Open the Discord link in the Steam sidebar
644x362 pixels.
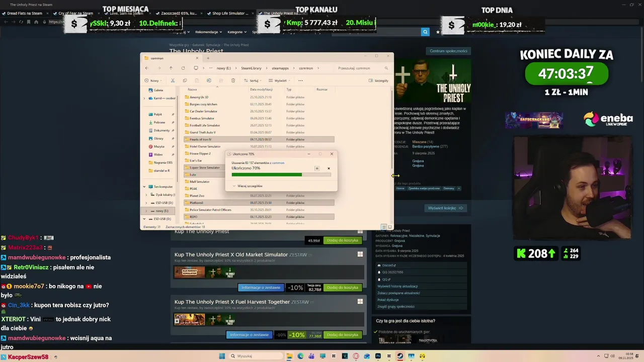click(387, 265)
